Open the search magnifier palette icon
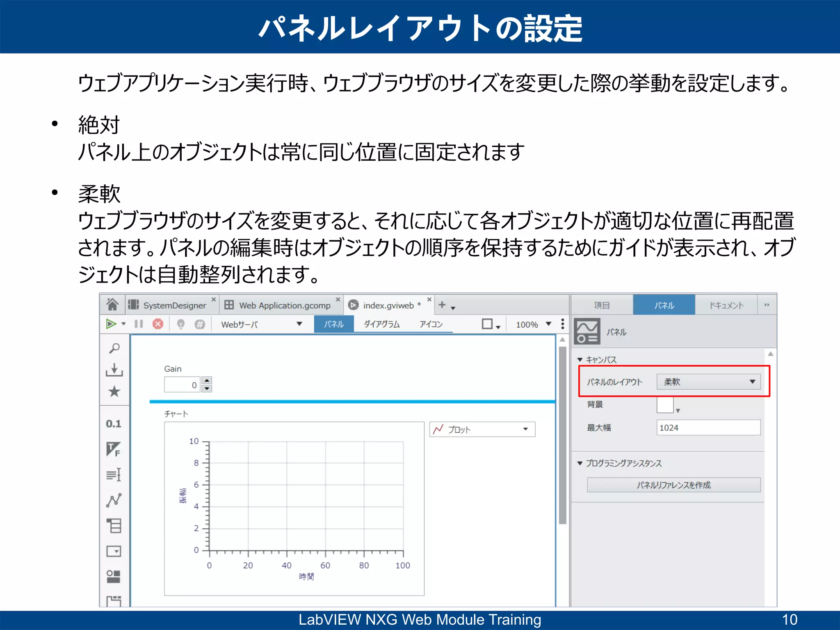The image size is (840, 630). (114, 348)
